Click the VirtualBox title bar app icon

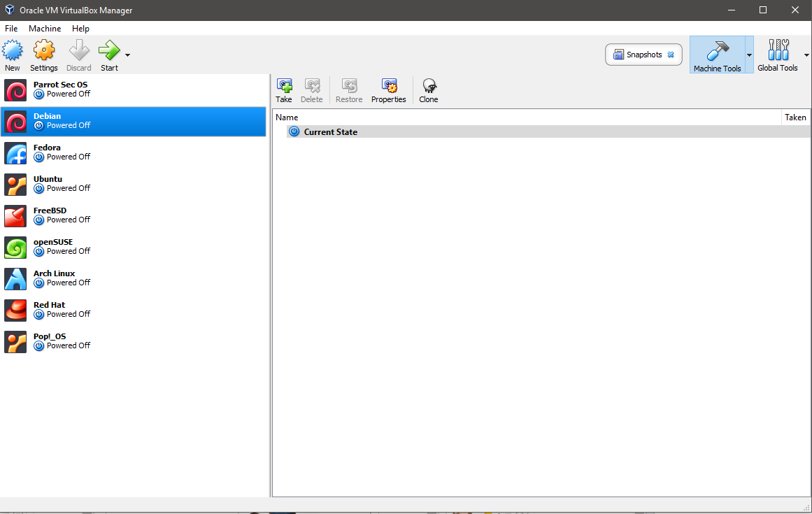(10, 10)
